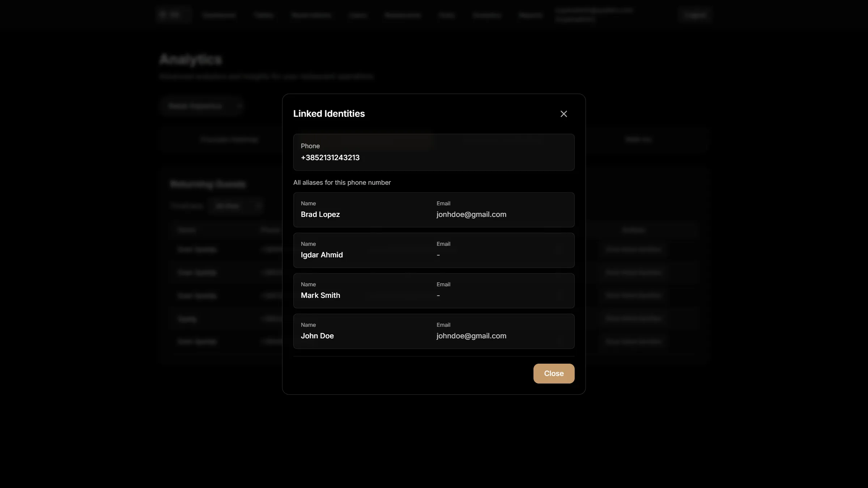This screenshot has height=488, width=868.
Task: Click the phone number +3852131243213
Action: [330, 158]
